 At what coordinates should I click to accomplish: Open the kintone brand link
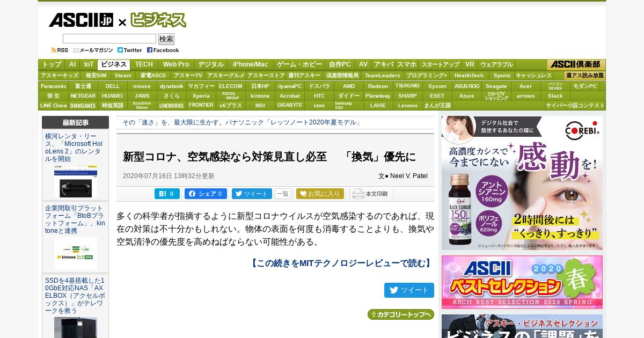click(260, 95)
